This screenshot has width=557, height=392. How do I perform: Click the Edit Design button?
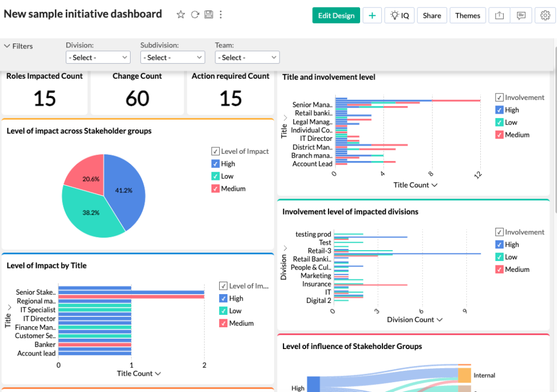click(336, 15)
